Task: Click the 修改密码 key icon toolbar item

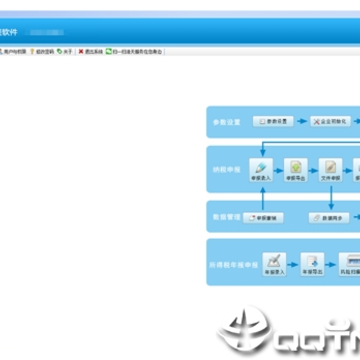Action: pos(42,52)
